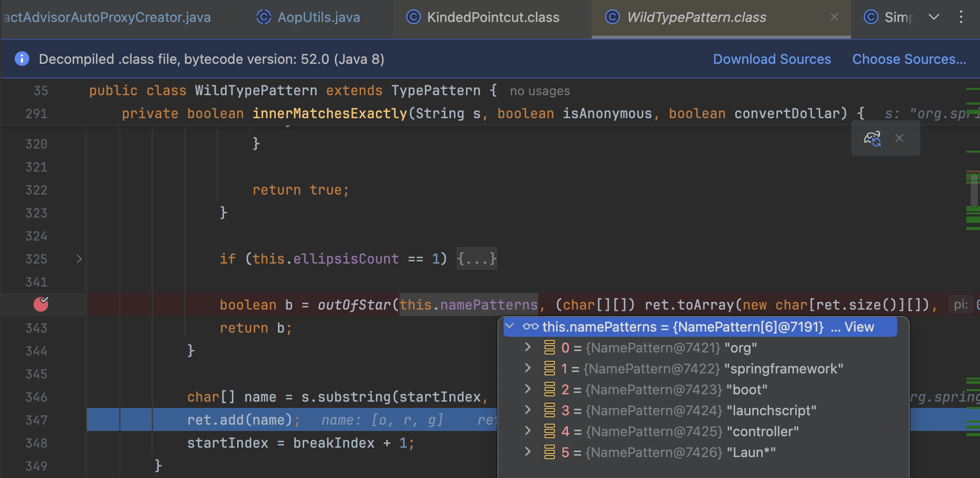Click the "pi:" parameter hint label
The image size is (980, 478).
(961, 304)
